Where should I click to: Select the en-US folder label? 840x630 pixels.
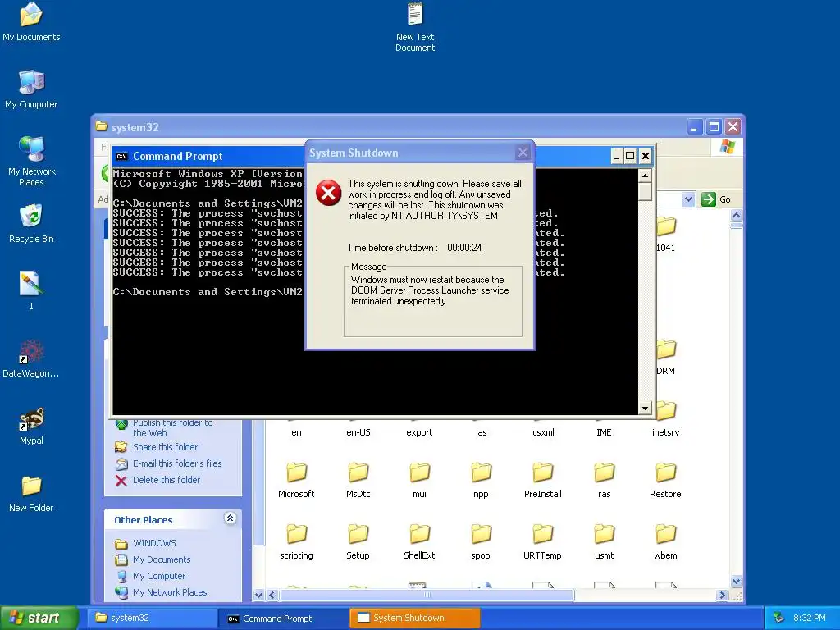[x=358, y=432]
